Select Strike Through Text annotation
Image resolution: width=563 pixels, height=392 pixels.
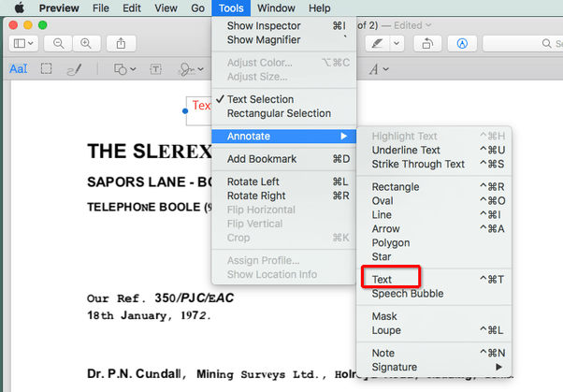point(434,165)
